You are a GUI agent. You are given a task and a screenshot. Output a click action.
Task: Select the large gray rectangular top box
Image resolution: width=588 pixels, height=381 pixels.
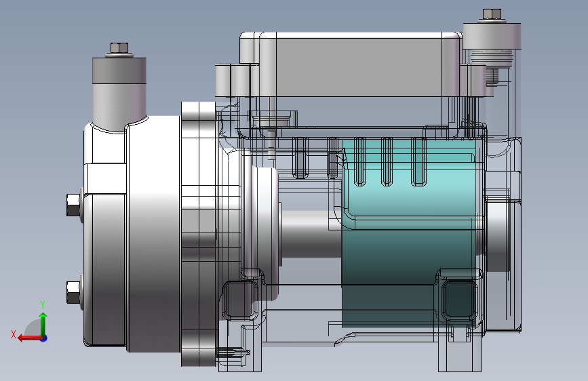(358, 66)
